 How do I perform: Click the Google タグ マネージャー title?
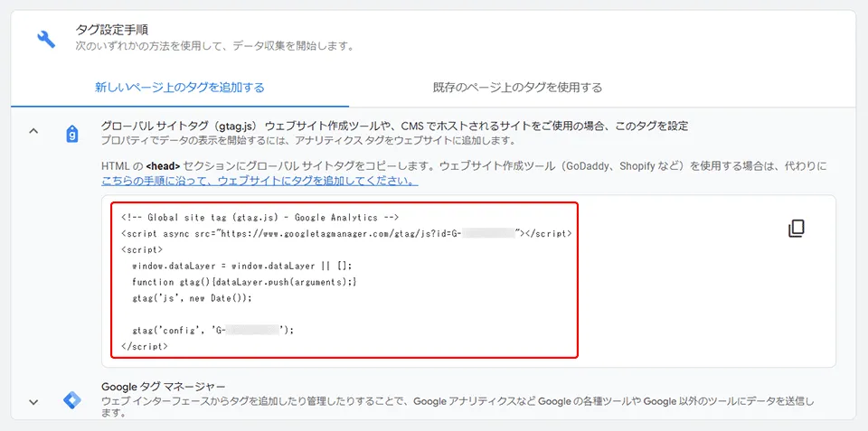(x=164, y=386)
